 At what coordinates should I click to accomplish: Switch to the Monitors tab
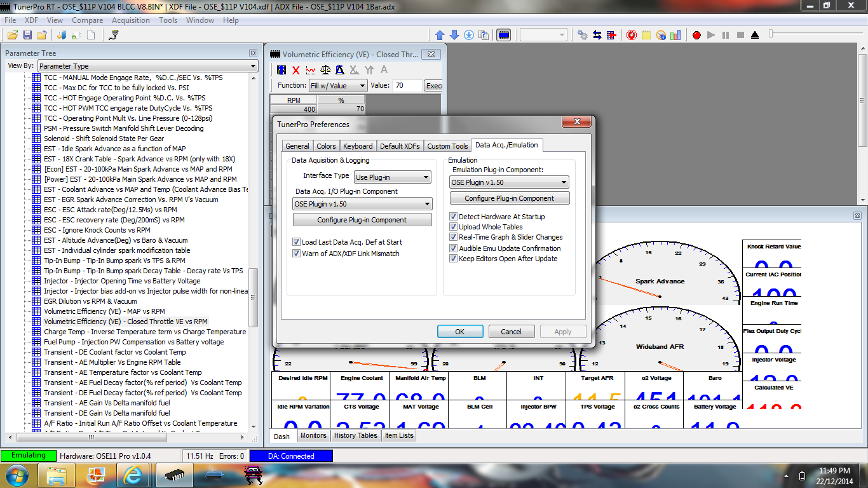[313, 436]
